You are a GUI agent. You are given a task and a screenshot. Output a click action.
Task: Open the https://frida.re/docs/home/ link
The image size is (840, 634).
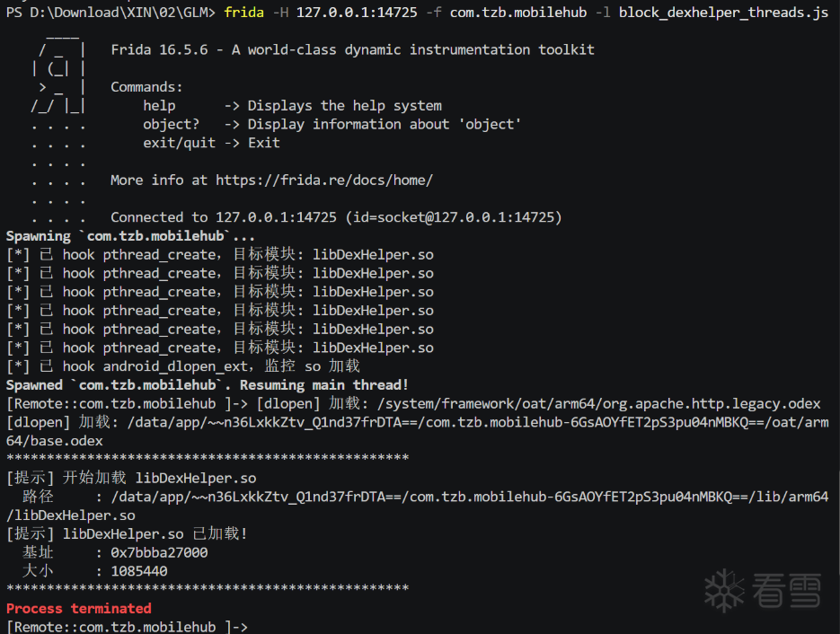324,180
